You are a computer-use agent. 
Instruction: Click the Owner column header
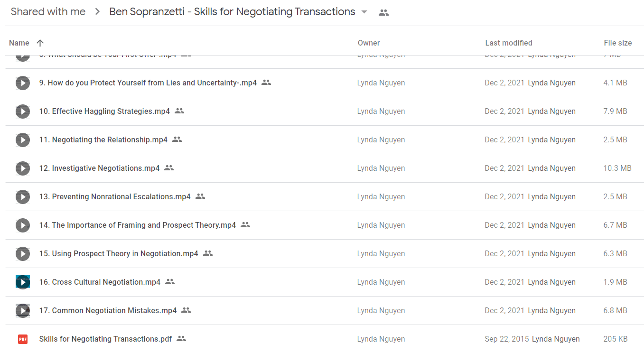369,43
